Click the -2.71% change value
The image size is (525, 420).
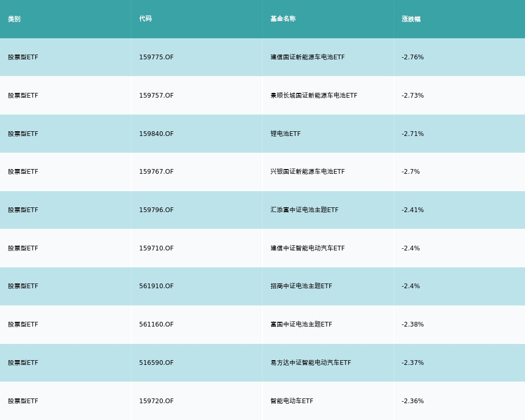[x=412, y=134]
